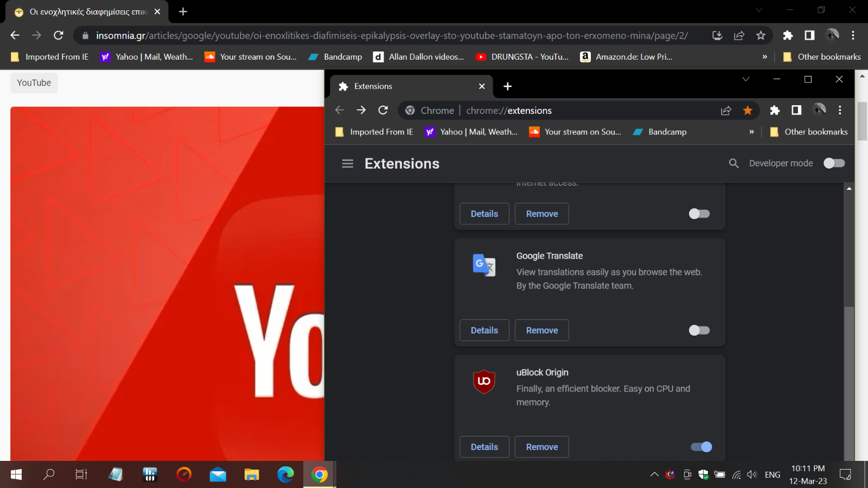Select the insomnia.gr article tab

pos(87,11)
